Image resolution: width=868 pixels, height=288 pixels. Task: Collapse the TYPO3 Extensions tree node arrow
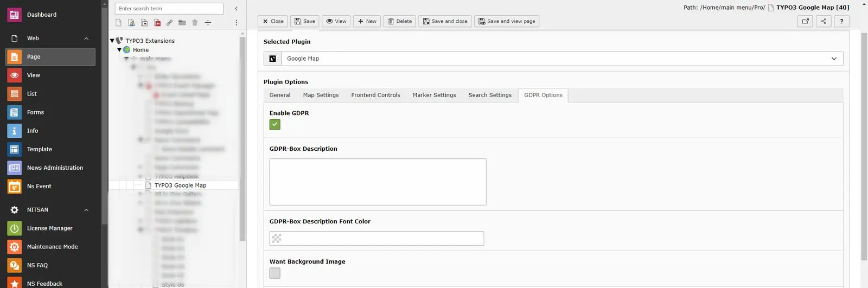tap(112, 41)
